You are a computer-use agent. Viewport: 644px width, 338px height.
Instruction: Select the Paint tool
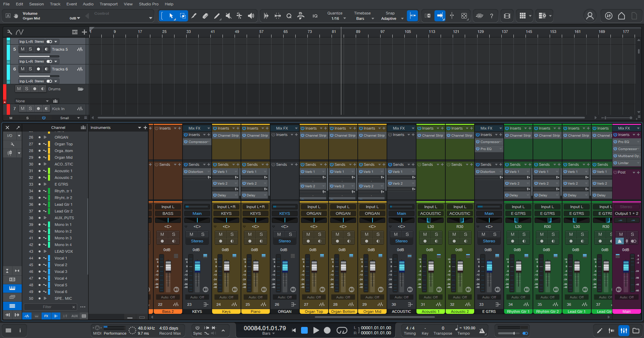click(x=217, y=15)
